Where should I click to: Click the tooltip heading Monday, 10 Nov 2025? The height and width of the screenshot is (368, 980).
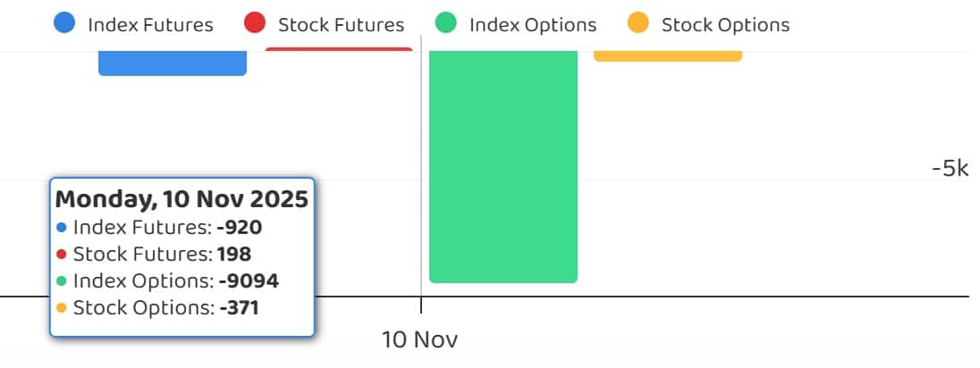point(182,198)
